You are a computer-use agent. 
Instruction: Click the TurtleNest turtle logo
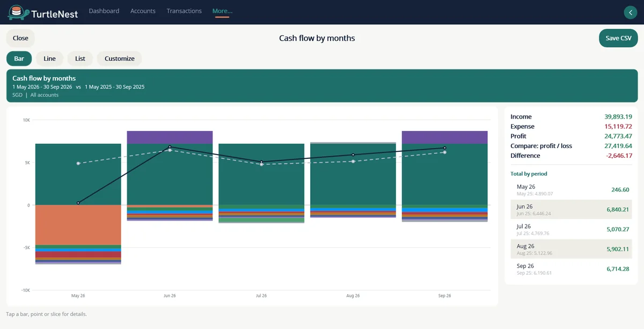(x=18, y=12)
